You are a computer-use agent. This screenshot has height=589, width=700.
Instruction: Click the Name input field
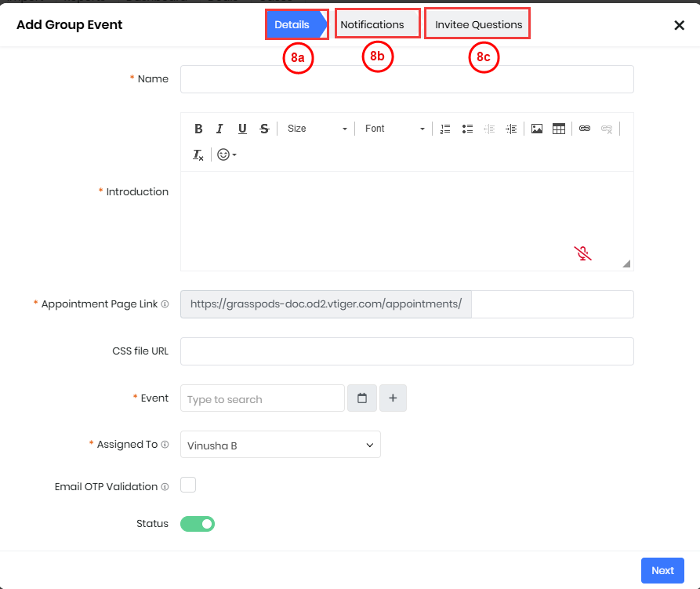pyautogui.click(x=407, y=79)
